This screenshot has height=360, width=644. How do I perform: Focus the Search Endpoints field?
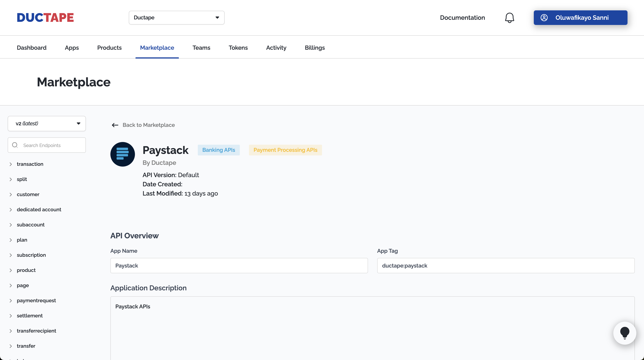(x=47, y=145)
